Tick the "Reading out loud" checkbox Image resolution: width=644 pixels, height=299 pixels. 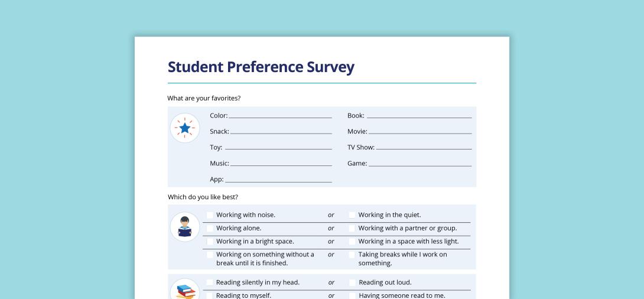[352, 282]
